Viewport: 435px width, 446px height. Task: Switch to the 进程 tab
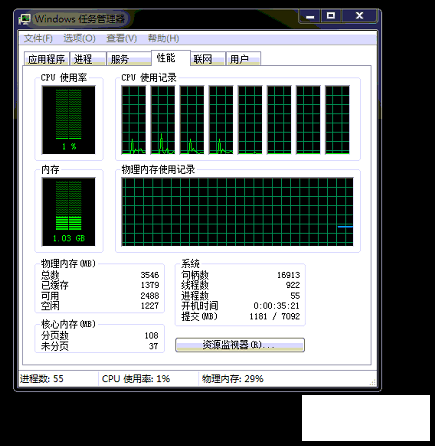pyautogui.click(x=88, y=59)
